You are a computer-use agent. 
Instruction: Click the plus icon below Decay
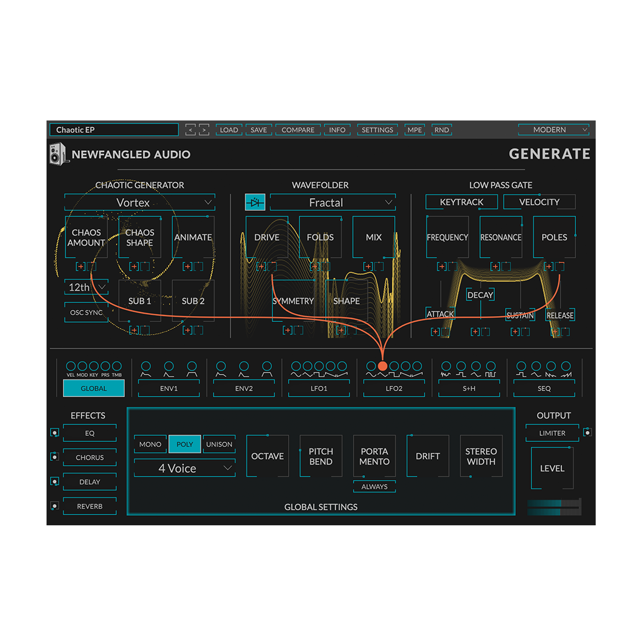pos(475,332)
